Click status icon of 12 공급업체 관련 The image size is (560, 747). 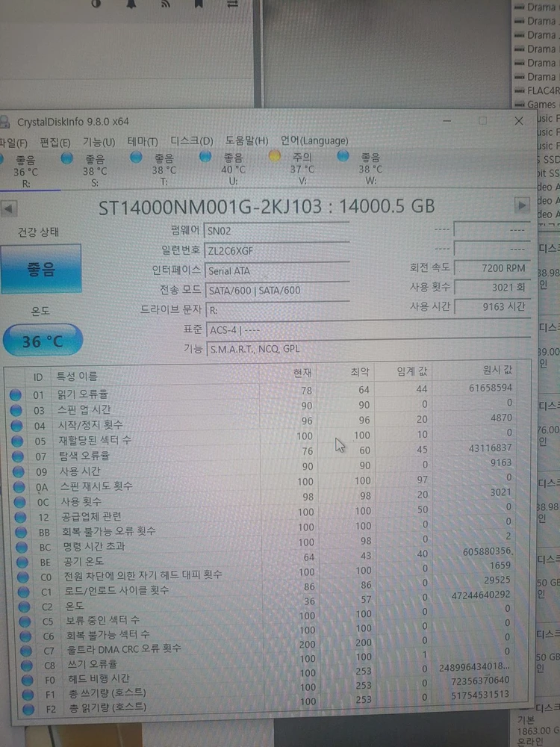(20, 517)
